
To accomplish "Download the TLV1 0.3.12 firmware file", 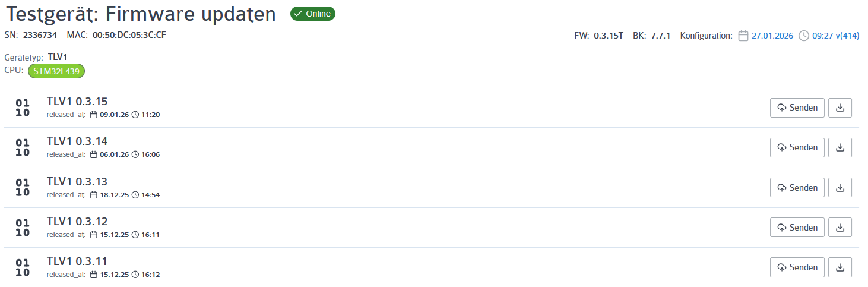I will click(x=840, y=228).
